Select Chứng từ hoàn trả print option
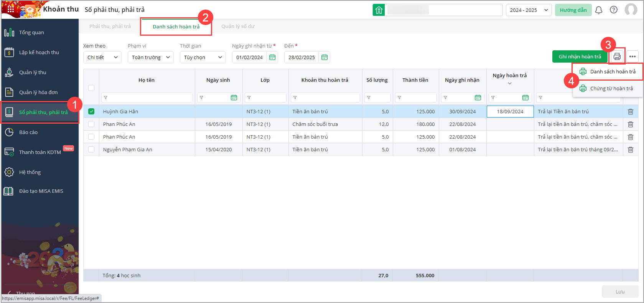The height and width of the screenshot is (303, 644). 611,88
